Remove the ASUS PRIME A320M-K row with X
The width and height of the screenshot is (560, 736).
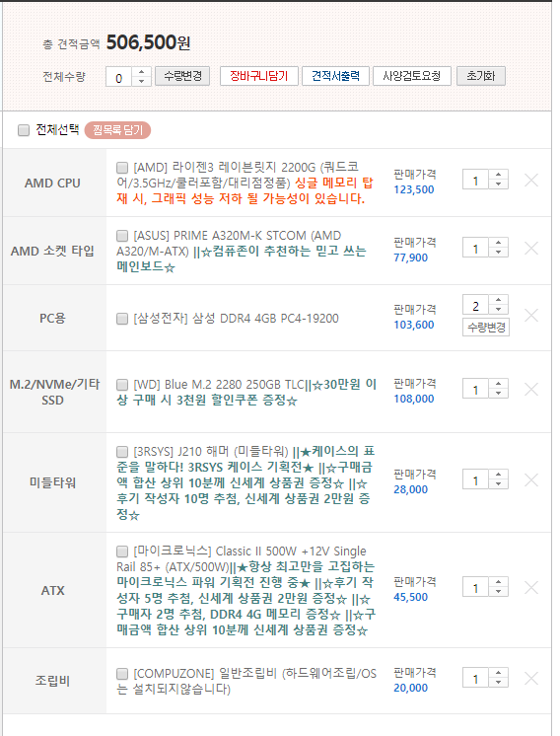point(531,248)
